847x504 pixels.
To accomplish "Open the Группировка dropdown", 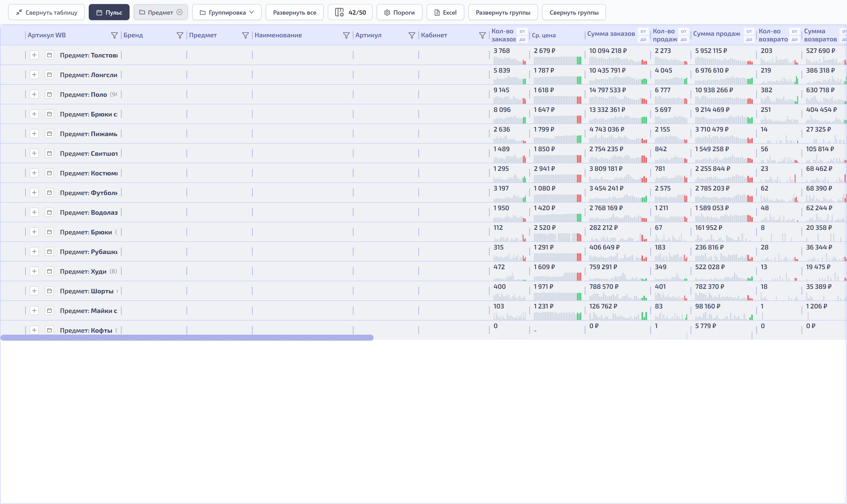I will pyautogui.click(x=227, y=12).
